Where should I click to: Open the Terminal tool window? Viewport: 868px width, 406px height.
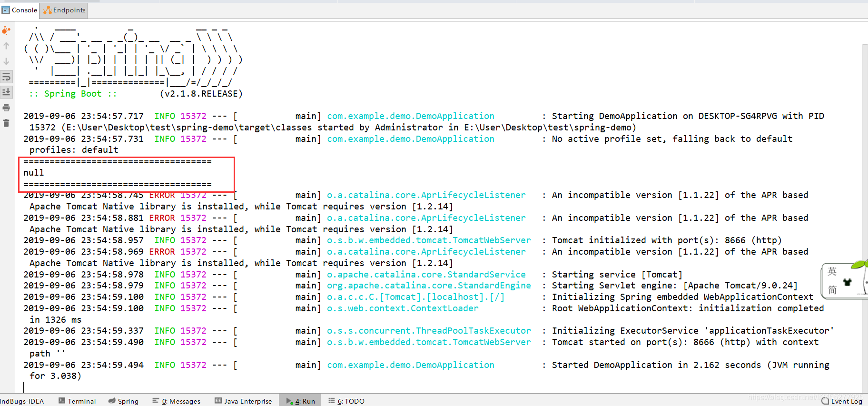click(x=77, y=401)
